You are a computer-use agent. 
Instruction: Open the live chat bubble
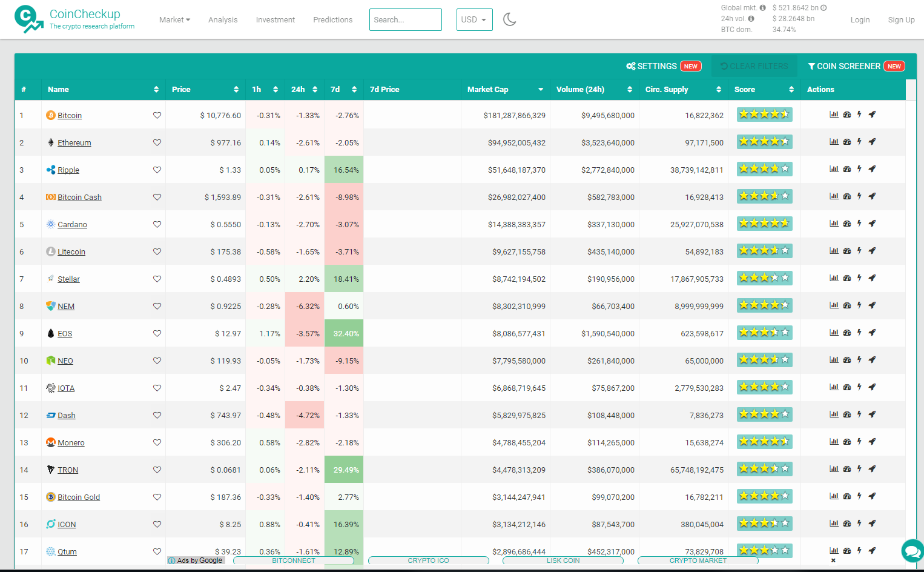point(912,551)
